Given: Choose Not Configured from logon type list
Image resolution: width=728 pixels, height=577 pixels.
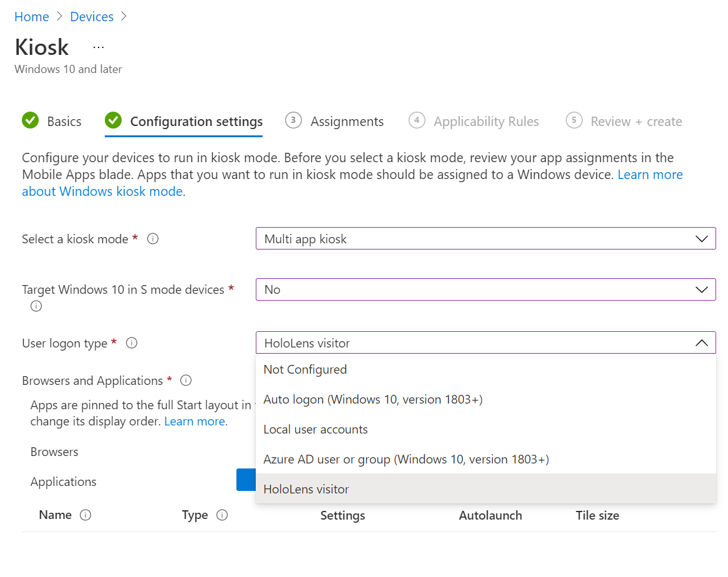Looking at the screenshot, I should point(305,369).
